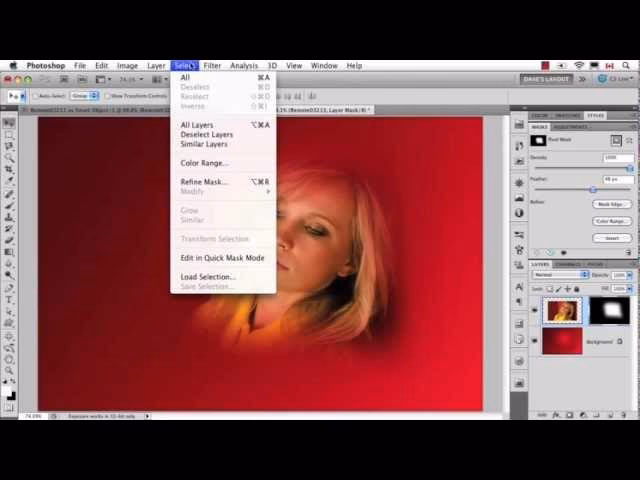Open the Arrange Documents dropdown
Image resolution: width=640 pixels, height=480 pixels.
click(159, 80)
